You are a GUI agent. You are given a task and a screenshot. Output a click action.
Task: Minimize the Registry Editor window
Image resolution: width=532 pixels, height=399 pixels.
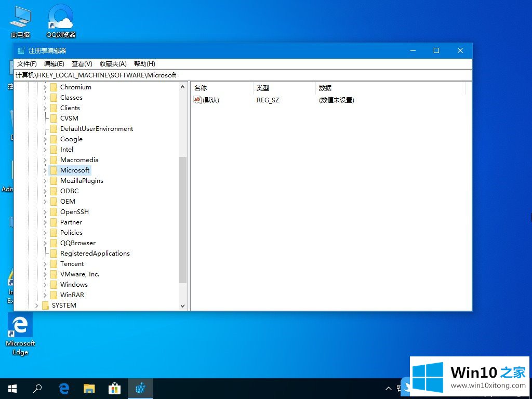[413, 50]
